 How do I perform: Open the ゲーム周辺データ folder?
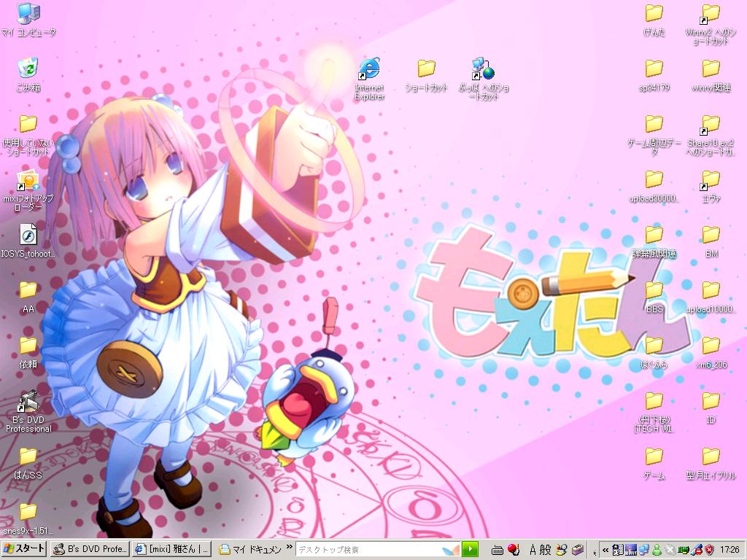654,134
